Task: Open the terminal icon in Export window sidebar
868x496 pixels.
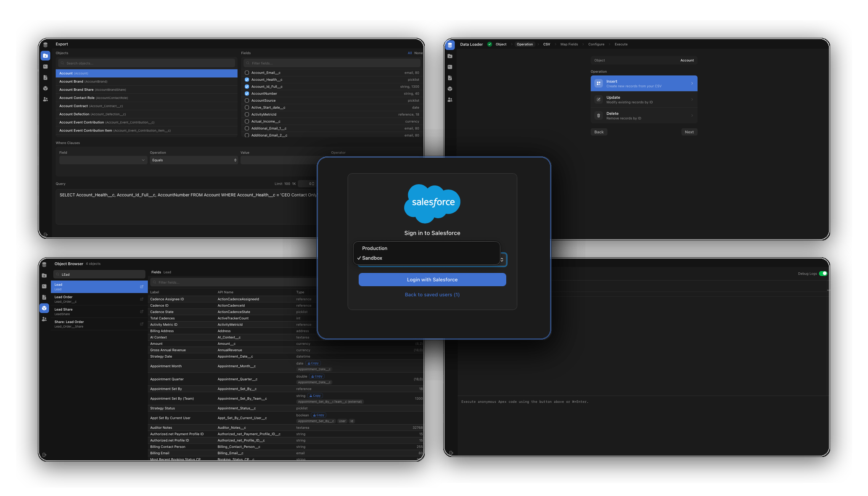Action: (45, 66)
